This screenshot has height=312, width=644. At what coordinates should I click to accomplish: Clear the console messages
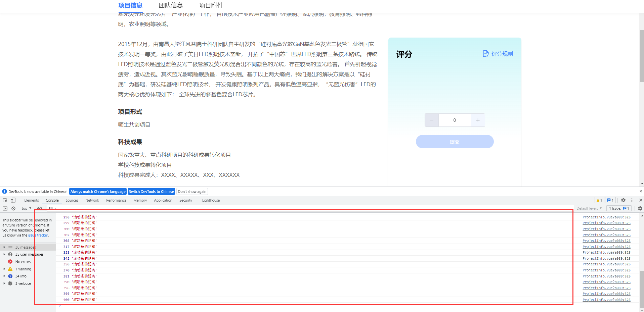tap(13, 208)
